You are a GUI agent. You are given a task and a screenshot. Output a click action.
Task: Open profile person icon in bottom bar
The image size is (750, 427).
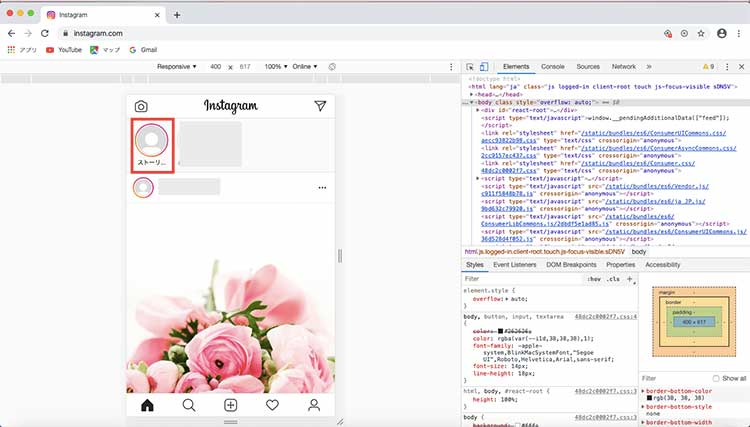[314, 405]
